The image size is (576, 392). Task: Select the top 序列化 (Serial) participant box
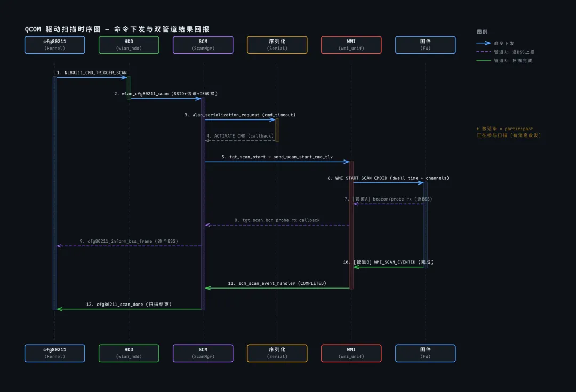click(x=277, y=45)
